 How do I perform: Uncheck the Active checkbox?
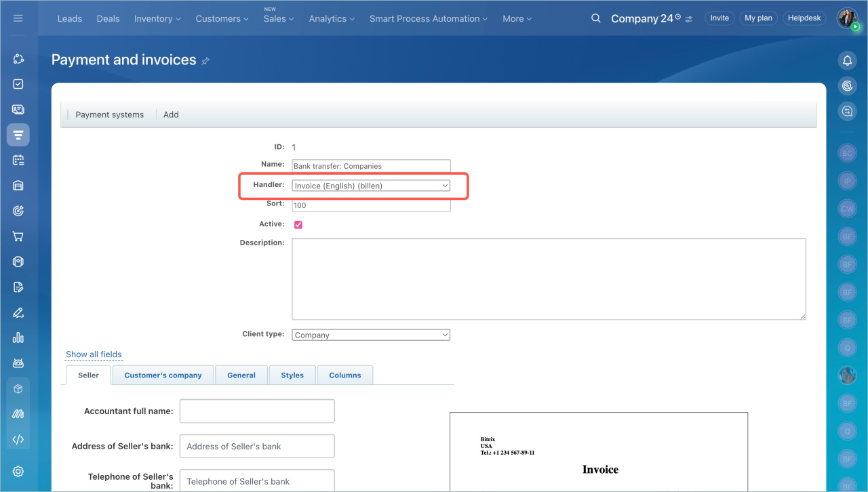point(298,225)
